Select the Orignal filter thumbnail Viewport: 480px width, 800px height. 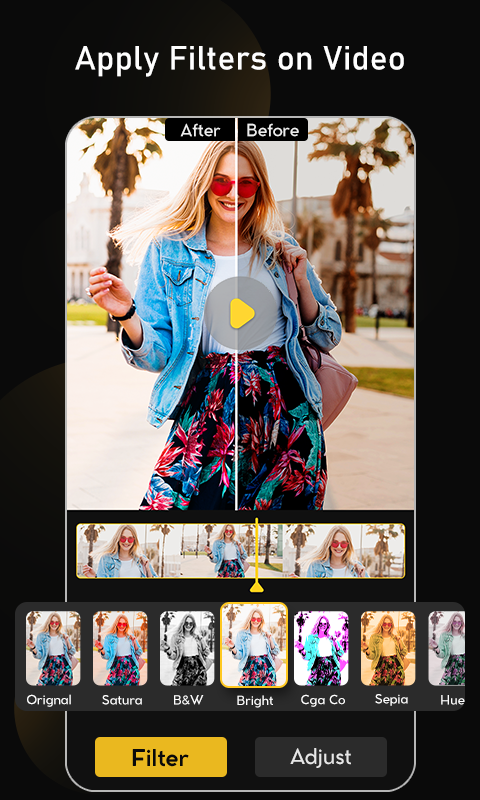pyautogui.click(x=53, y=648)
